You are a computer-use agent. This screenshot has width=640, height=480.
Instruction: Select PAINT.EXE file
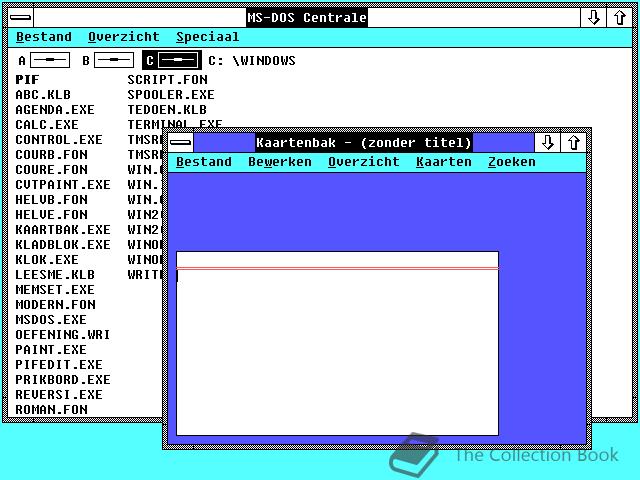[51, 350]
